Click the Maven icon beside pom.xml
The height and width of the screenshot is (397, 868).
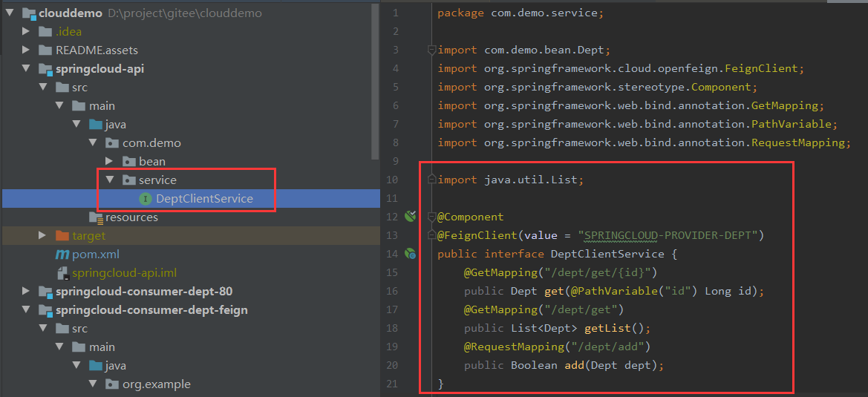62,255
